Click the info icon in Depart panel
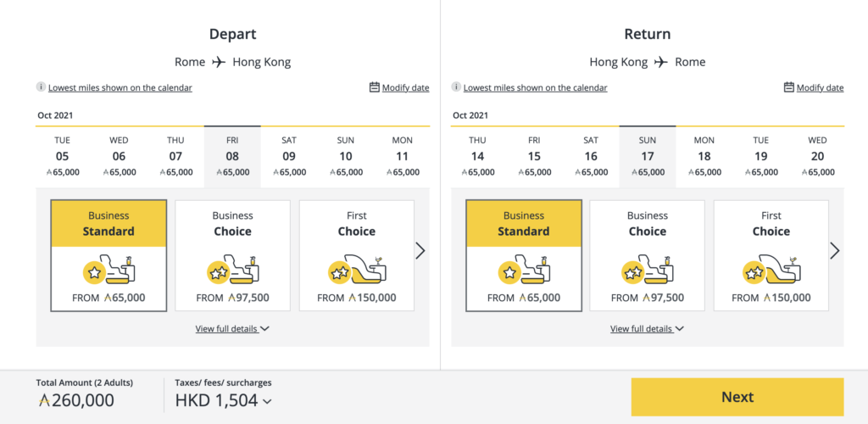Screen dimensions: 868x424 [x=41, y=86]
